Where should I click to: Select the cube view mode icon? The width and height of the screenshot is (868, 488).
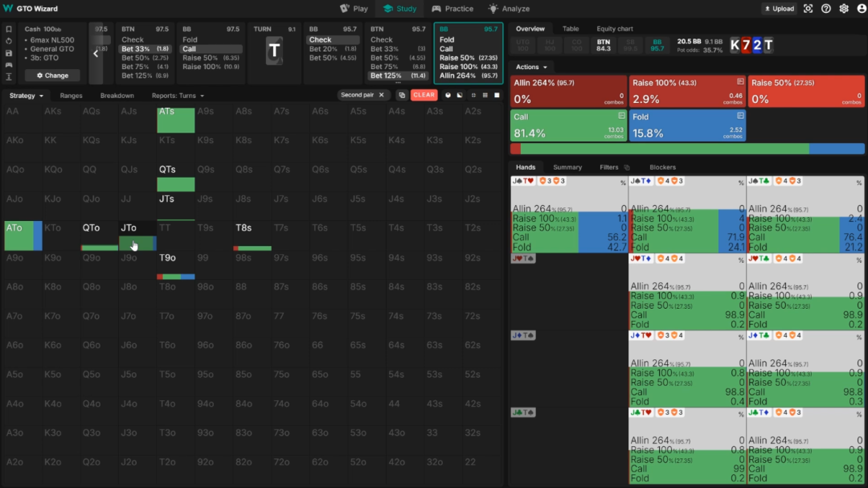point(448,96)
